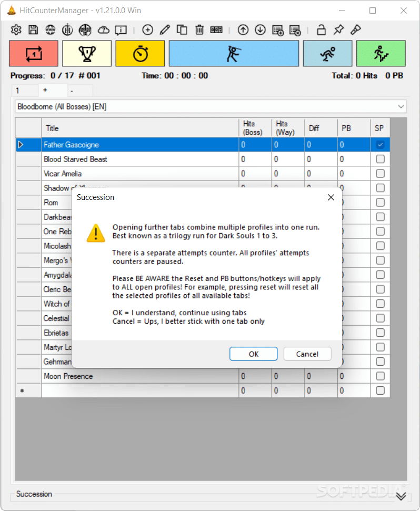The image size is (420, 511).
Task: Maximize the HitCounterManager window
Action: 373,11
